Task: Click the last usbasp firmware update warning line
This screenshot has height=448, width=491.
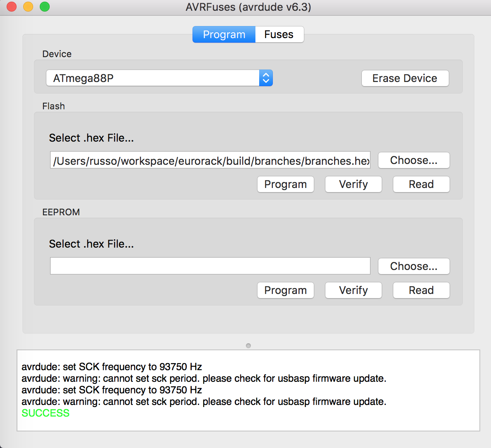Action: tap(204, 401)
